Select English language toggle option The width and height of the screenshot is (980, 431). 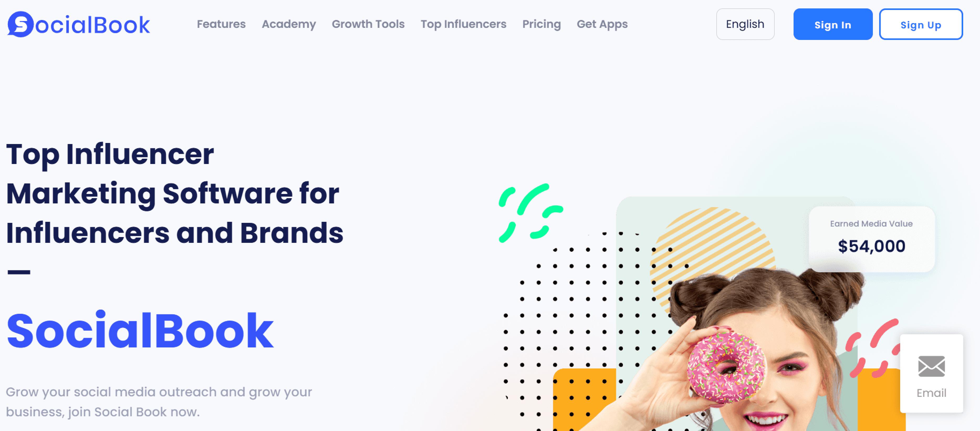point(744,24)
